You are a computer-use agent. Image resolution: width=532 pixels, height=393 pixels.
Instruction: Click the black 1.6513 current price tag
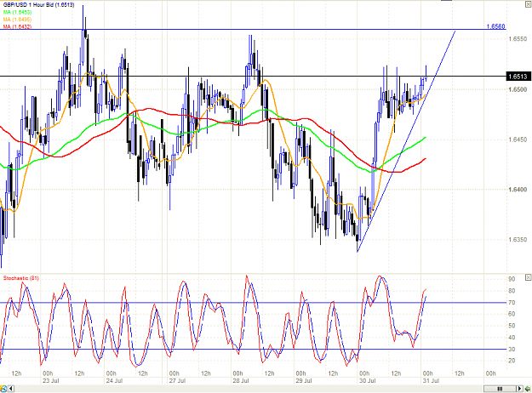(x=518, y=77)
